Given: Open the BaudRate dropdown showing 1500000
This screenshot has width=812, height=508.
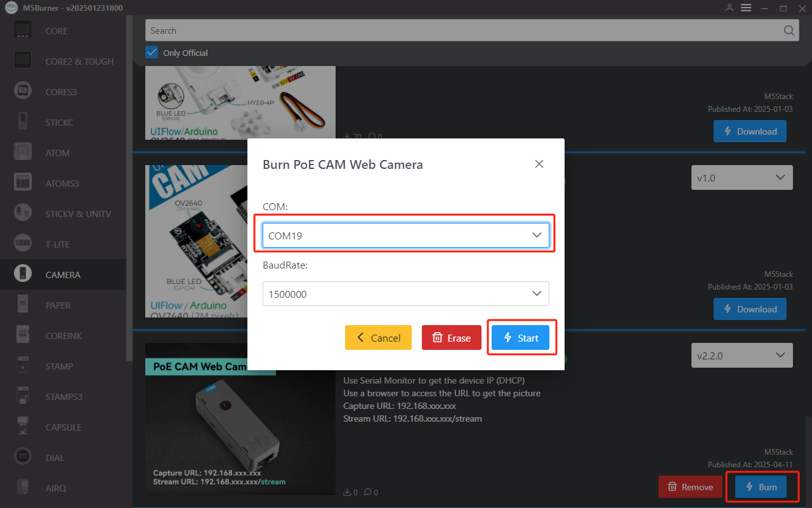Looking at the screenshot, I should coord(406,294).
